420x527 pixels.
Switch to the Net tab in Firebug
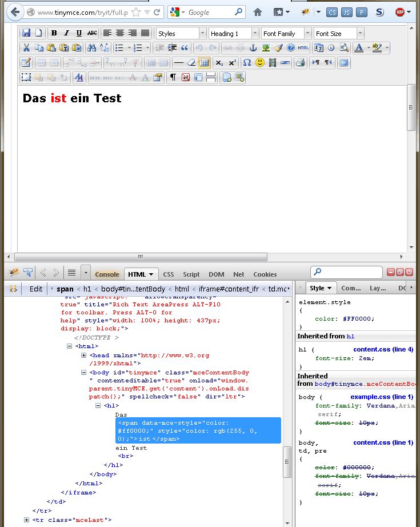coord(238,274)
